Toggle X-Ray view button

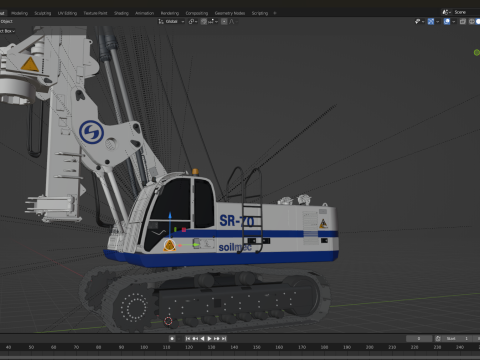tap(463, 21)
